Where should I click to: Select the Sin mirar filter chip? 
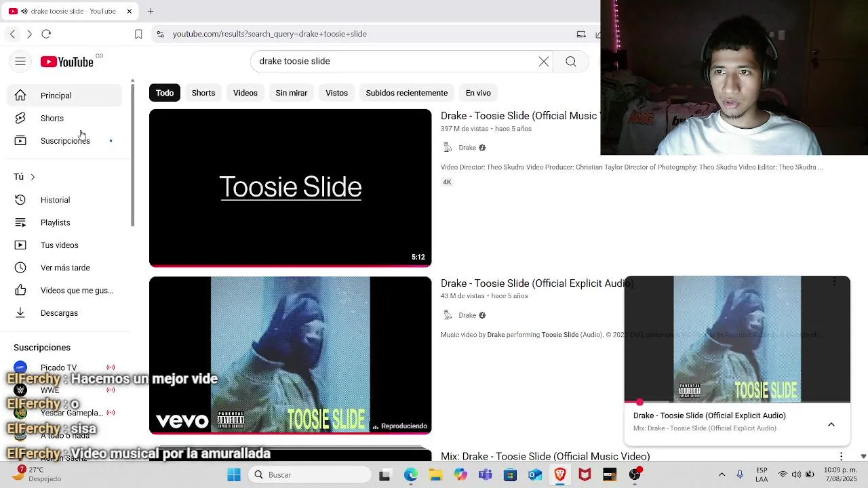click(x=292, y=93)
